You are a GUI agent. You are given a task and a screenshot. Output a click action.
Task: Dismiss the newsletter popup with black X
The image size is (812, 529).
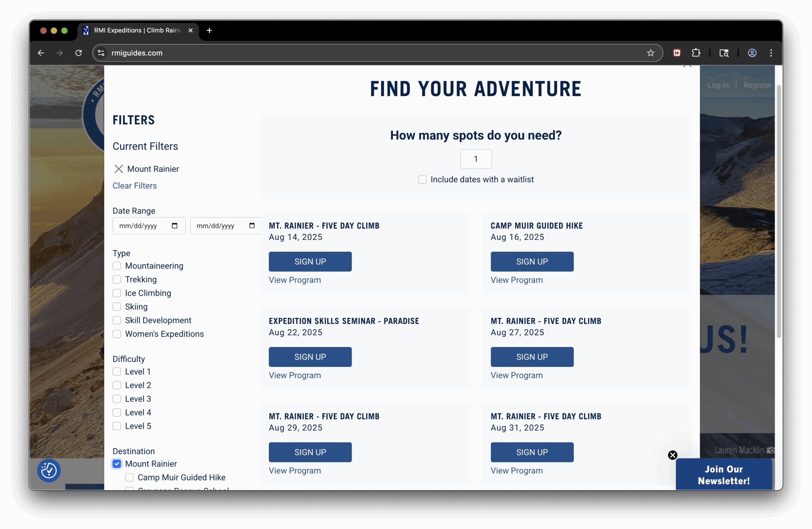pyautogui.click(x=672, y=455)
